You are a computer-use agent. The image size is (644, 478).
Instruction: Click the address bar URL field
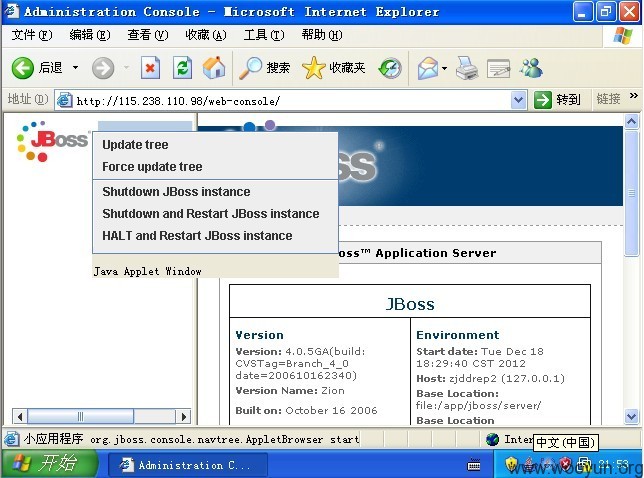293,101
